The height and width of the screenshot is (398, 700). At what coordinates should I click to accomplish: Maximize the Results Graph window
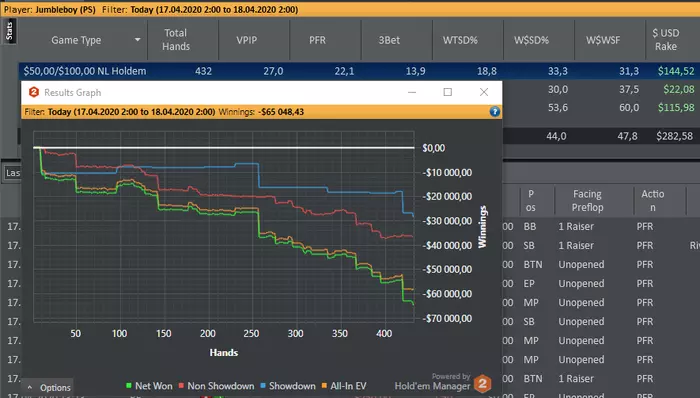pyautogui.click(x=447, y=92)
